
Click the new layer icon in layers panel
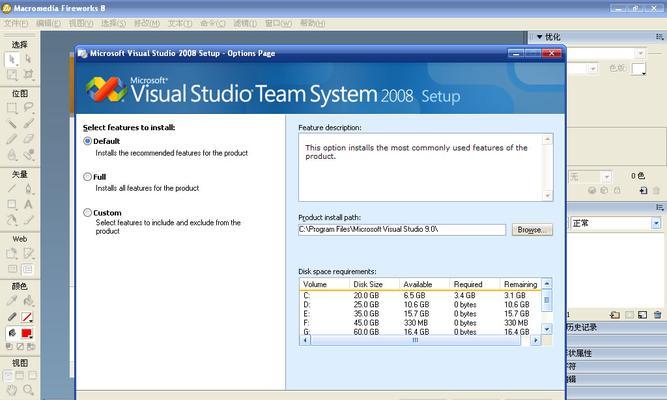pos(614,315)
